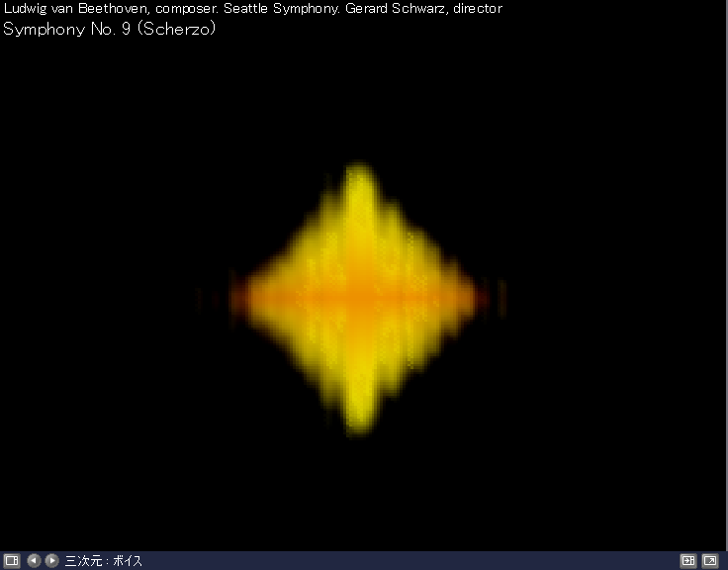Click the right orange tip of the waveform
The width and height of the screenshot is (728, 570).
(x=485, y=297)
